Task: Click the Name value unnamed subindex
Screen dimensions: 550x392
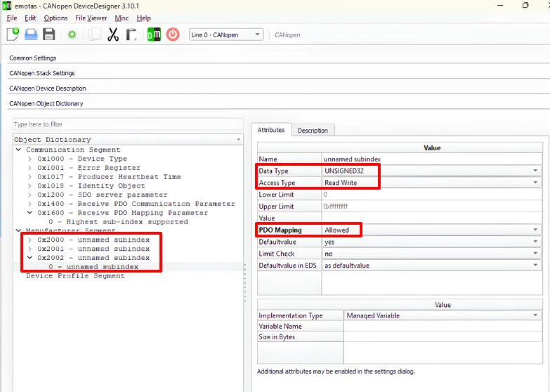Action: coord(432,159)
